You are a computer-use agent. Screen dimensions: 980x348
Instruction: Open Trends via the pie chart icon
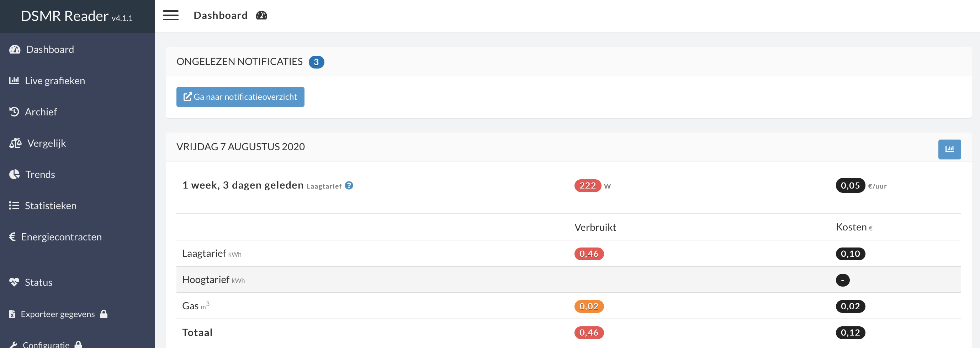pos(14,174)
